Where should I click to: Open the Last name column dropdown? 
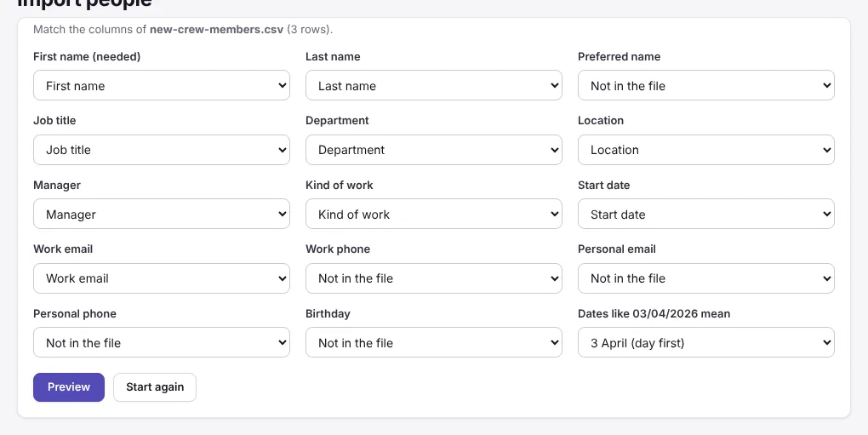(x=434, y=85)
